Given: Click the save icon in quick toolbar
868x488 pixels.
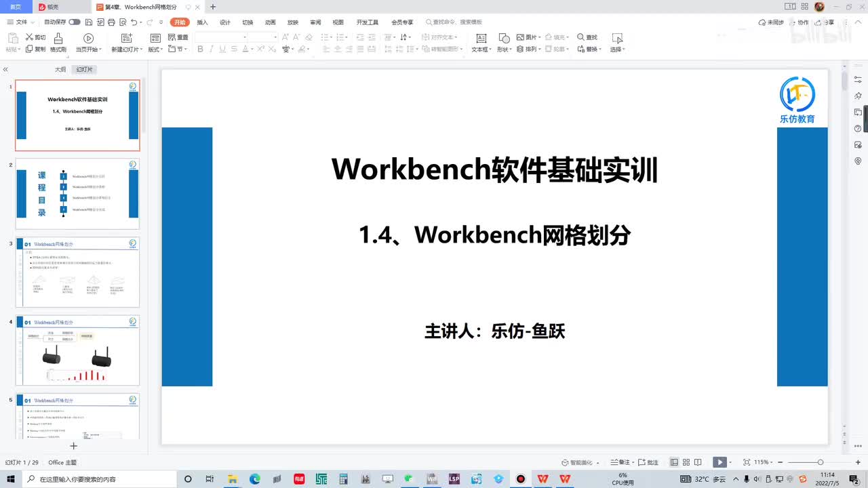Looking at the screenshot, I should [x=89, y=22].
